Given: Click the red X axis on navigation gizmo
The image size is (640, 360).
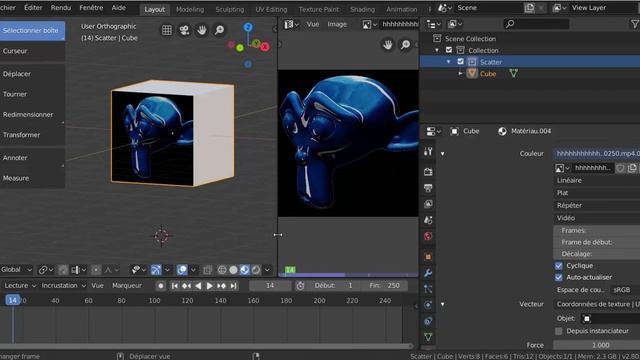Looking at the screenshot, I should point(264,47).
